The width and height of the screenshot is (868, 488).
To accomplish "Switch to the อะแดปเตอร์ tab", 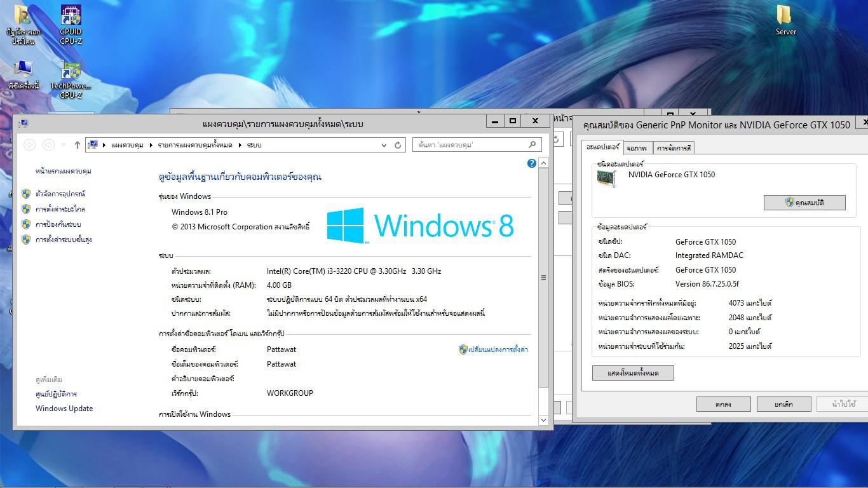I will [603, 147].
